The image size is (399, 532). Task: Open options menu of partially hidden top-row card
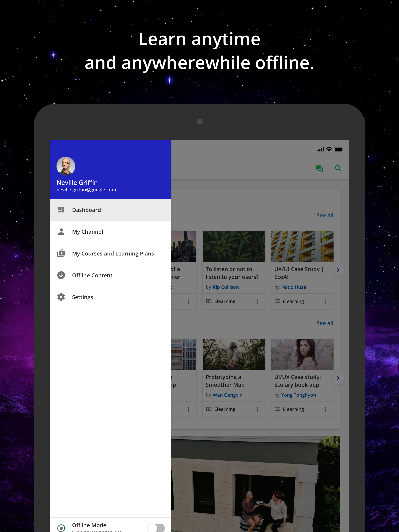[188, 301]
